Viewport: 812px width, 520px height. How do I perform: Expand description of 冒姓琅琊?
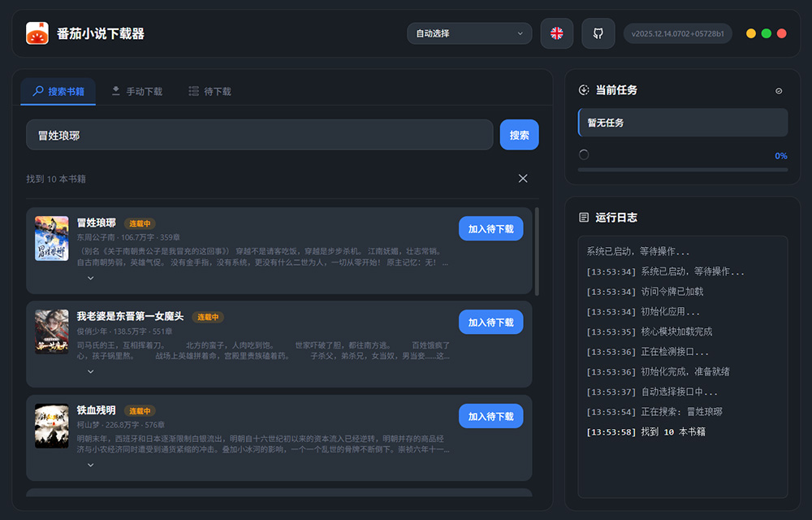pyautogui.click(x=91, y=278)
